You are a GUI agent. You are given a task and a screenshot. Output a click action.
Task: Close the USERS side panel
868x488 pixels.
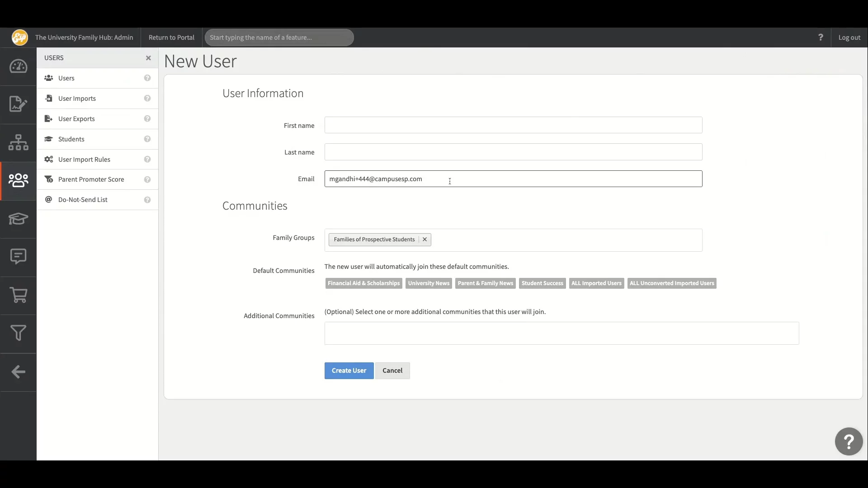tap(148, 58)
